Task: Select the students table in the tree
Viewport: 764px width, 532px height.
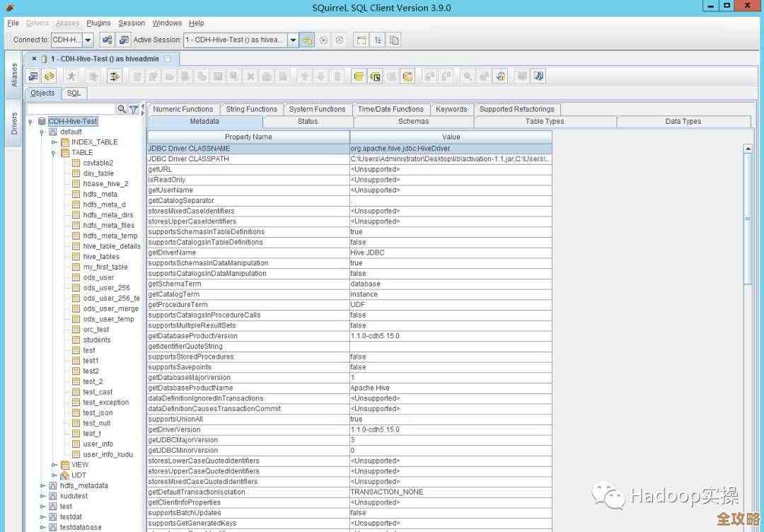Action: pos(96,340)
